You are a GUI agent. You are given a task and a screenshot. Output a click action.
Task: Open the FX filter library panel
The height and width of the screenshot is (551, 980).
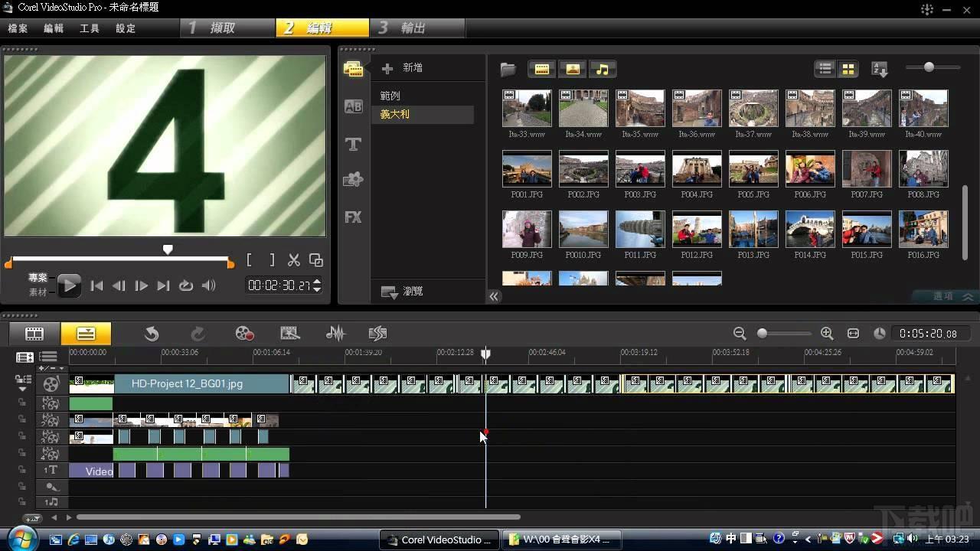pos(353,217)
